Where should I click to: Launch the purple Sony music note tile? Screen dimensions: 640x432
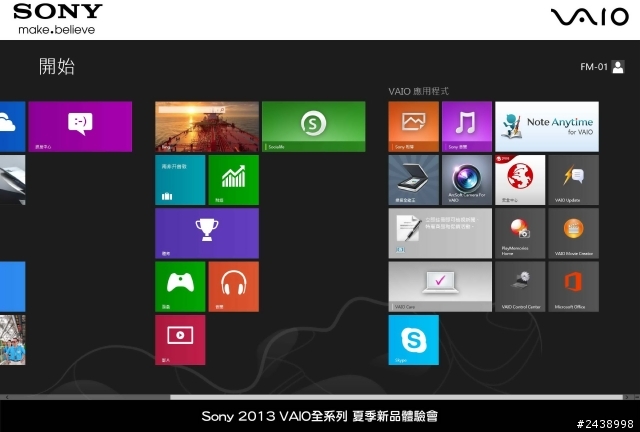coord(467,127)
